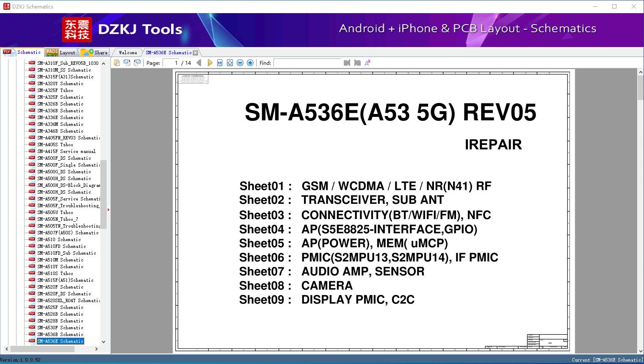Screen dimensions: 644x364
Task: Open SM-A515F(A51)Schematic file
Action: (x=65, y=280)
